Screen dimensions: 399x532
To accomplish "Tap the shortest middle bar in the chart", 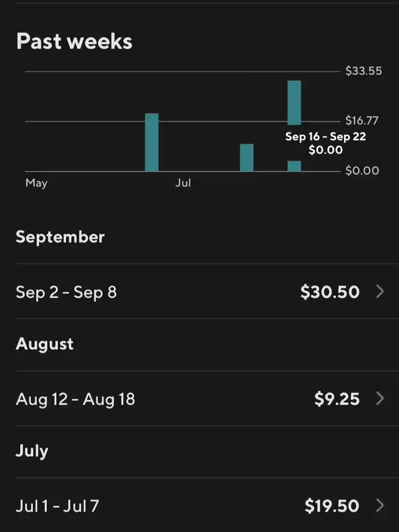I will pos(247,157).
